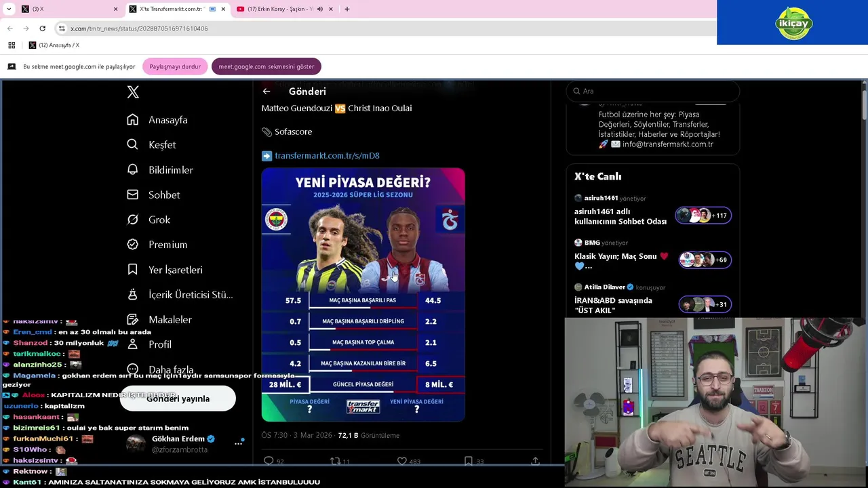Click the search magnifier icon in sidebar

133,144
